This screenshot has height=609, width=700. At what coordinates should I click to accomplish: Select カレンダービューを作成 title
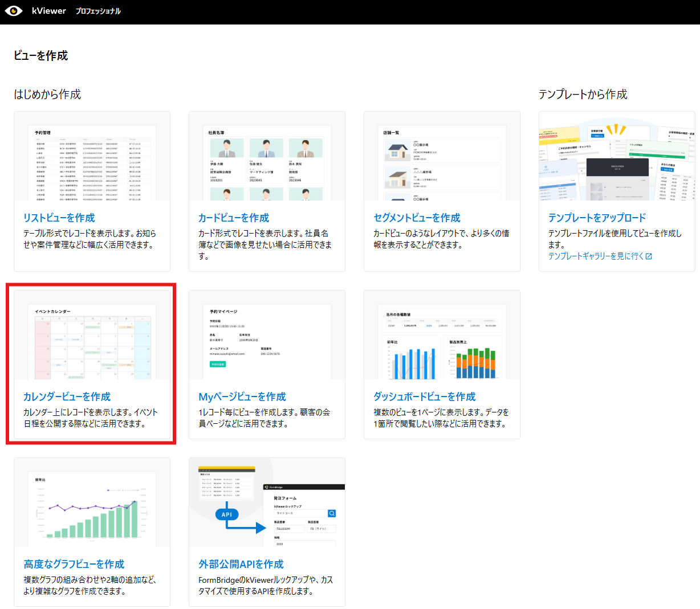click(x=67, y=397)
